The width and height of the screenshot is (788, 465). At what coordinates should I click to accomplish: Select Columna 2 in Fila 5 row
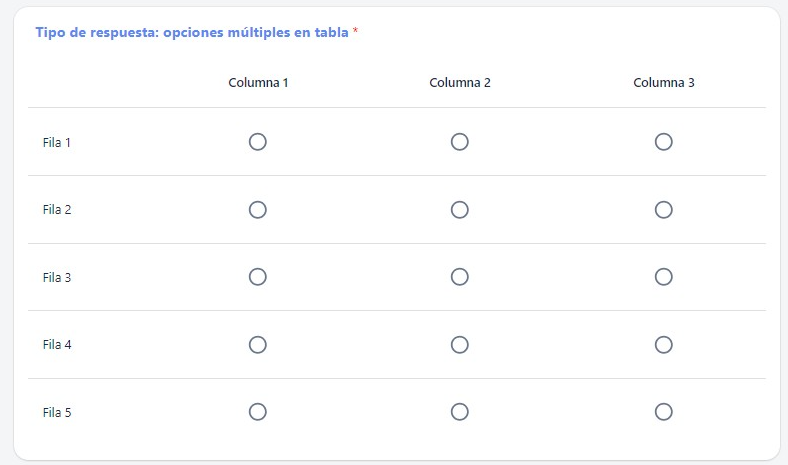pos(460,411)
